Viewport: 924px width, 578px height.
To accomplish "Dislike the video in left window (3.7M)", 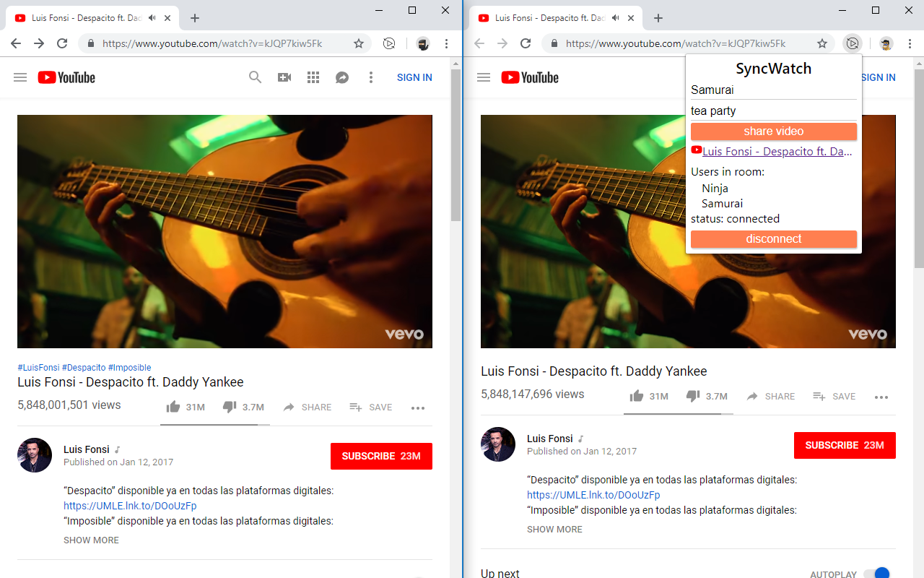I will [x=243, y=407].
